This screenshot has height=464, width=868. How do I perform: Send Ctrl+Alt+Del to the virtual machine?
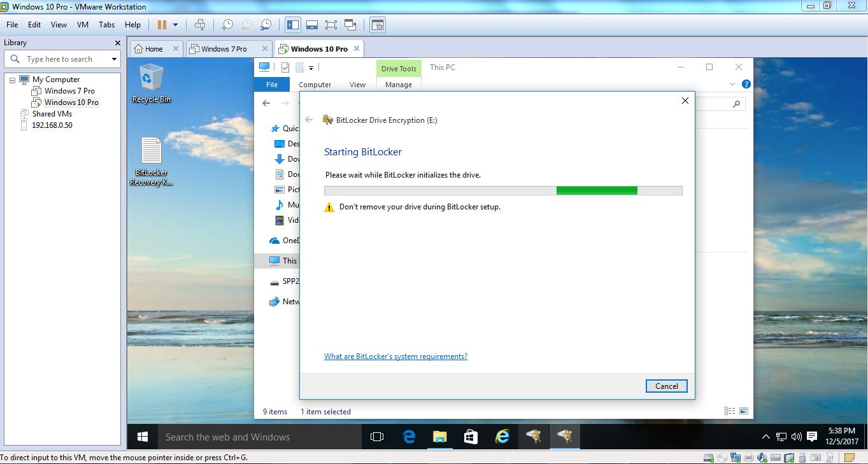click(x=201, y=24)
